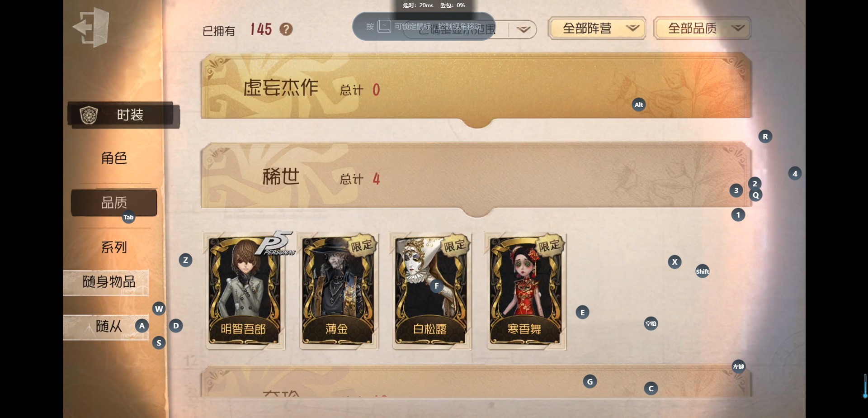Switch to the 角色 sorting tab
The image size is (868, 418).
[114, 158]
